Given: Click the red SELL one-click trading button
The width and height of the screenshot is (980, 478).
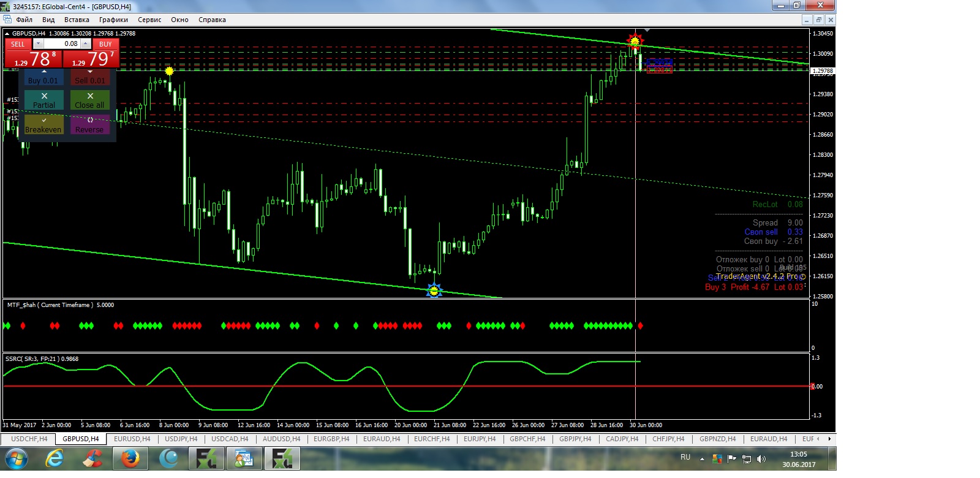Looking at the screenshot, I should pyautogui.click(x=18, y=44).
